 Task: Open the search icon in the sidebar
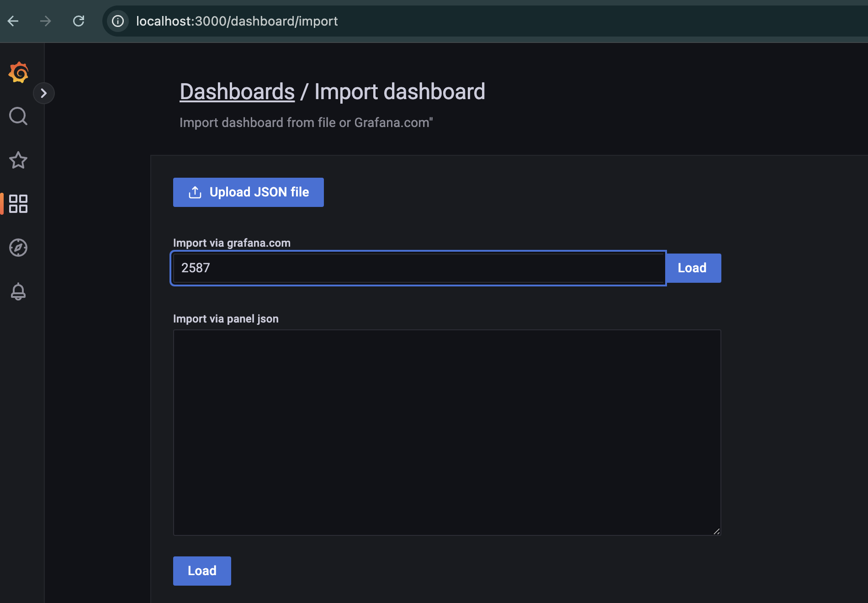coord(18,116)
